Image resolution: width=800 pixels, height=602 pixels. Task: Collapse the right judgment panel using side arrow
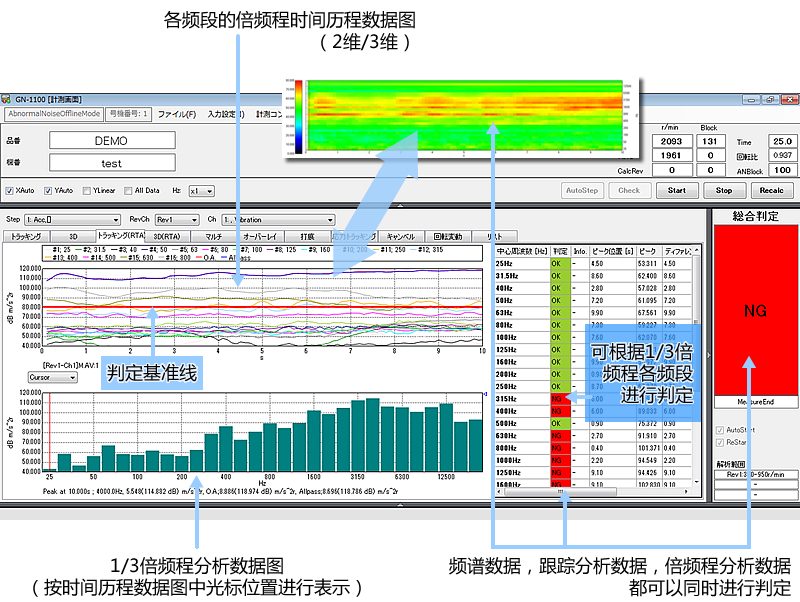(708, 355)
